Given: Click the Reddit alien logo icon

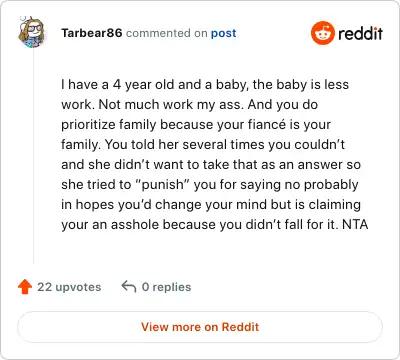Looking at the screenshot, I should 322,33.
